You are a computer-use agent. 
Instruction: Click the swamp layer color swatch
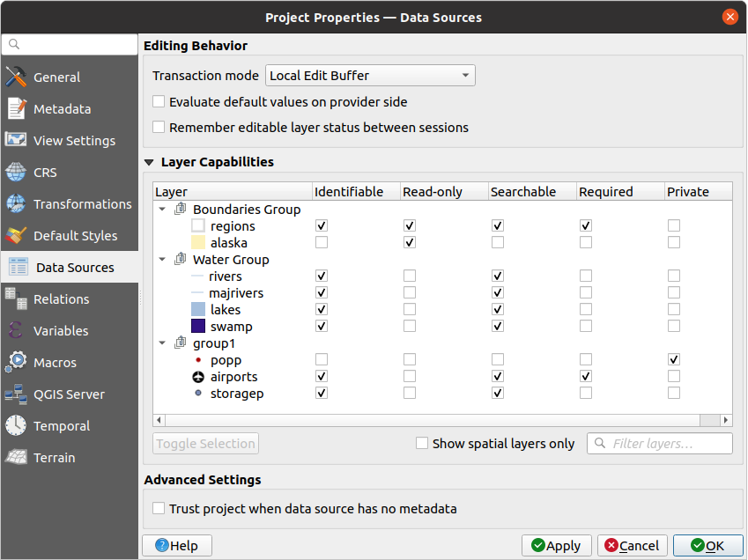[197, 326]
